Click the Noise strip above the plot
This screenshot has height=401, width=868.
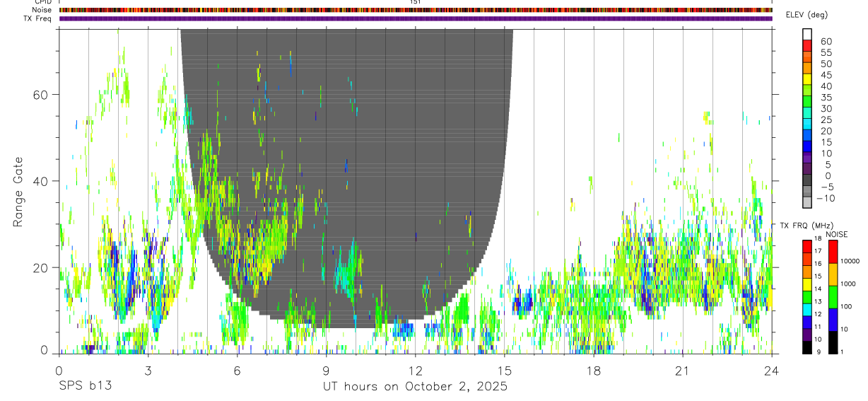416,10
